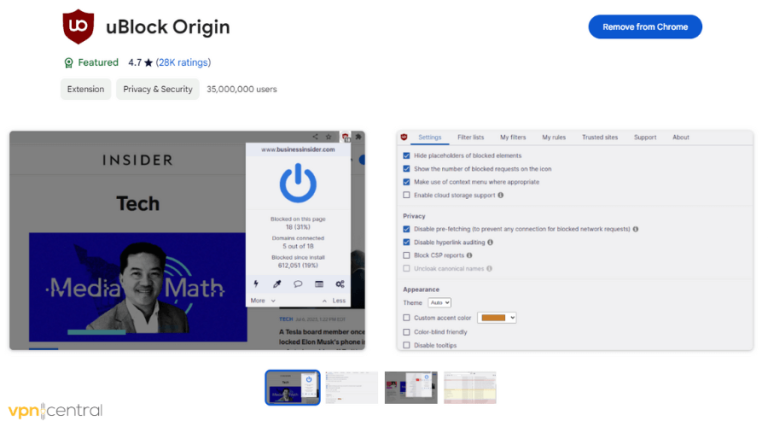
Task: Open dashboard via the gears icon
Action: tap(340, 284)
